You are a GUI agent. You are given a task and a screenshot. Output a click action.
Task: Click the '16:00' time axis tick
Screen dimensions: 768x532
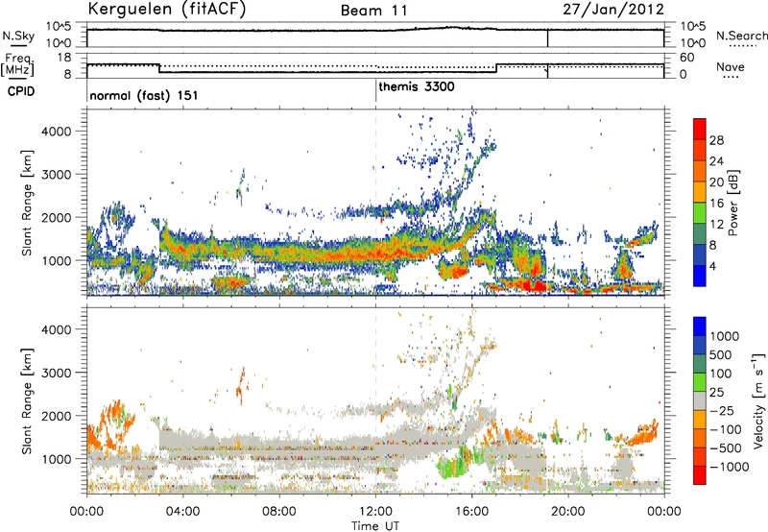pos(471,512)
